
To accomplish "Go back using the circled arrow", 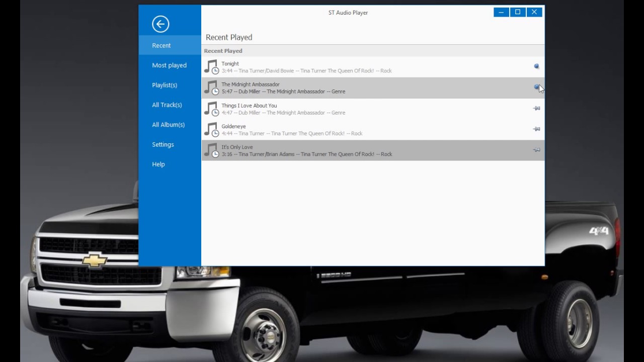I will coord(160,24).
